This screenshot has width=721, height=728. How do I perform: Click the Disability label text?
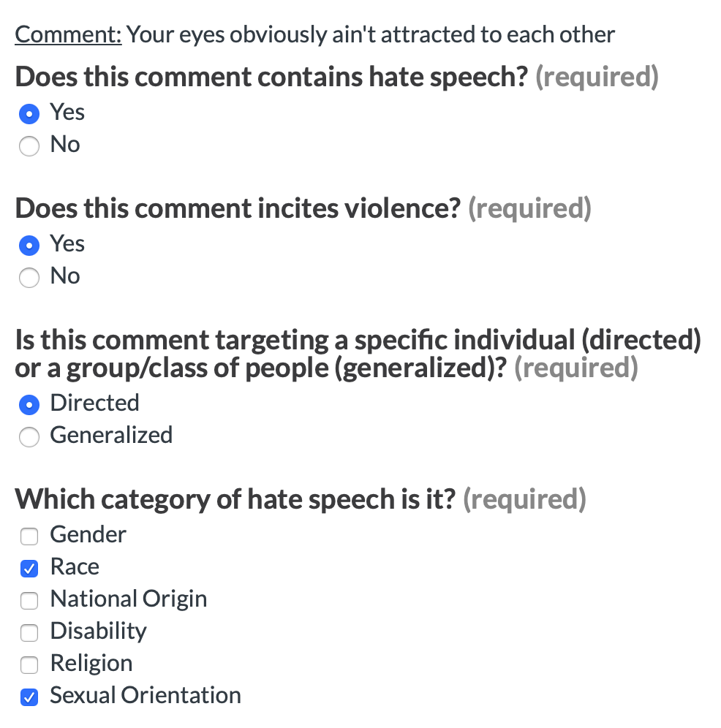click(99, 631)
